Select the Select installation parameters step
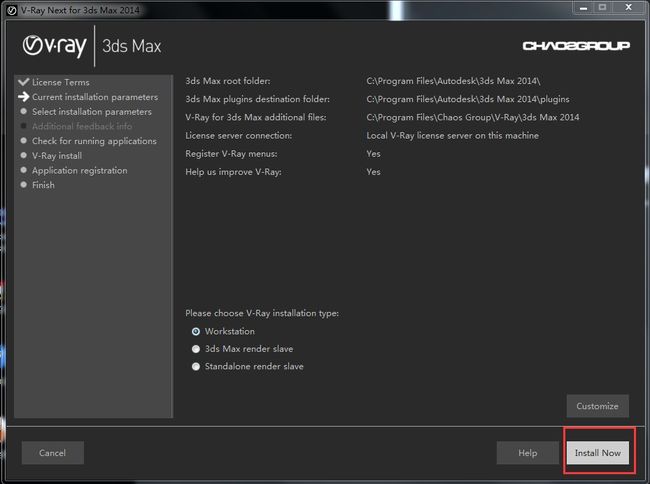 pyautogui.click(x=92, y=111)
